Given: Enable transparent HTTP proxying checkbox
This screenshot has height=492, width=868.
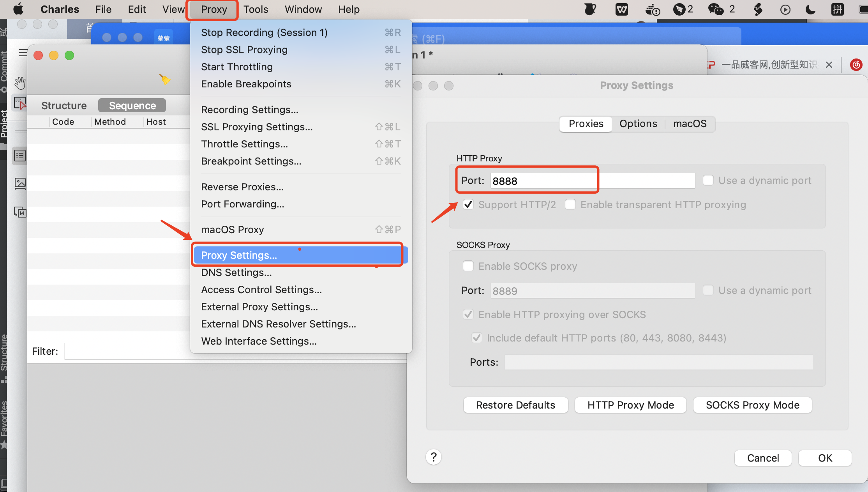Looking at the screenshot, I should tap(570, 204).
